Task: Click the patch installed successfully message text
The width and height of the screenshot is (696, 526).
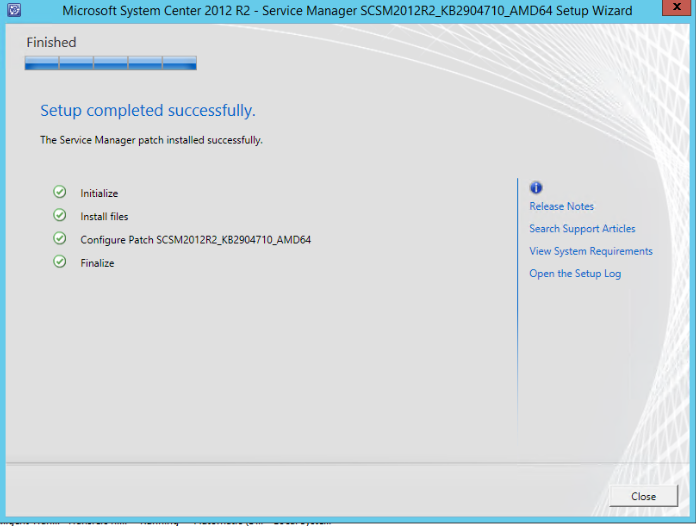Action: pyautogui.click(x=151, y=141)
